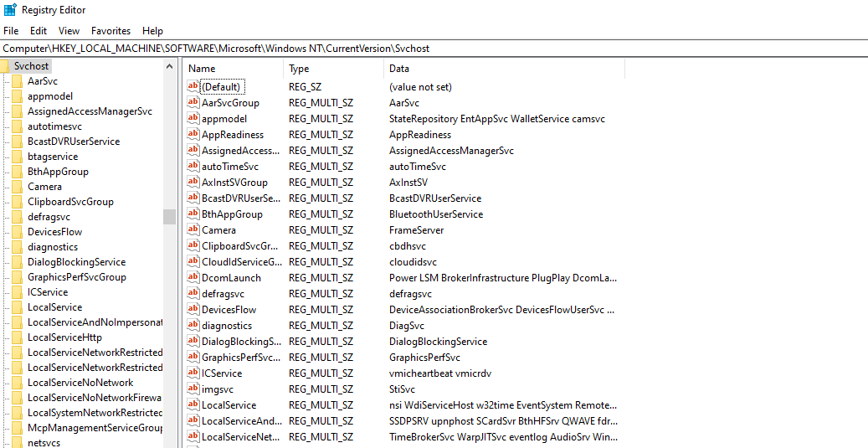The width and height of the screenshot is (868, 448).
Task: Click the tree pane scroll up arrow
Action: (x=169, y=66)
